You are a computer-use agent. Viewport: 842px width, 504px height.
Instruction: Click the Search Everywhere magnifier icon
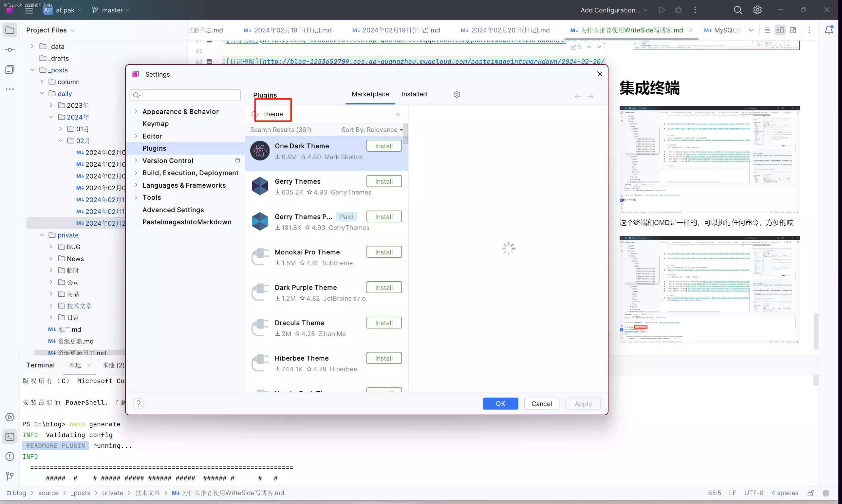click(x=738, y=10)
